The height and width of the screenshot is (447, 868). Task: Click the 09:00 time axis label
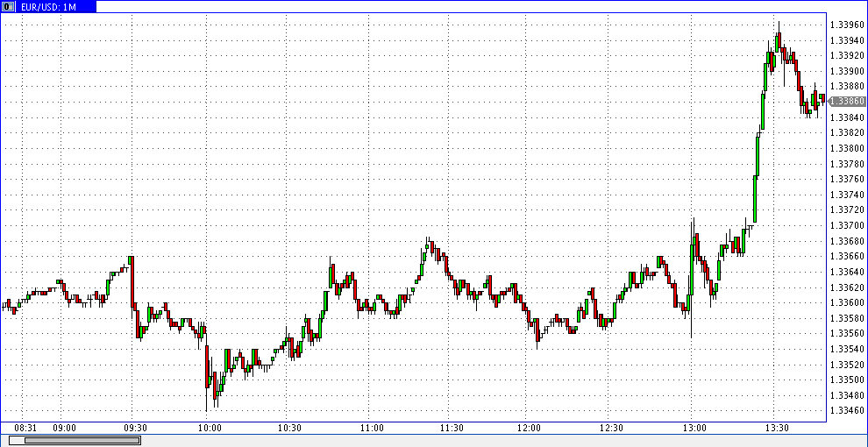64,429
